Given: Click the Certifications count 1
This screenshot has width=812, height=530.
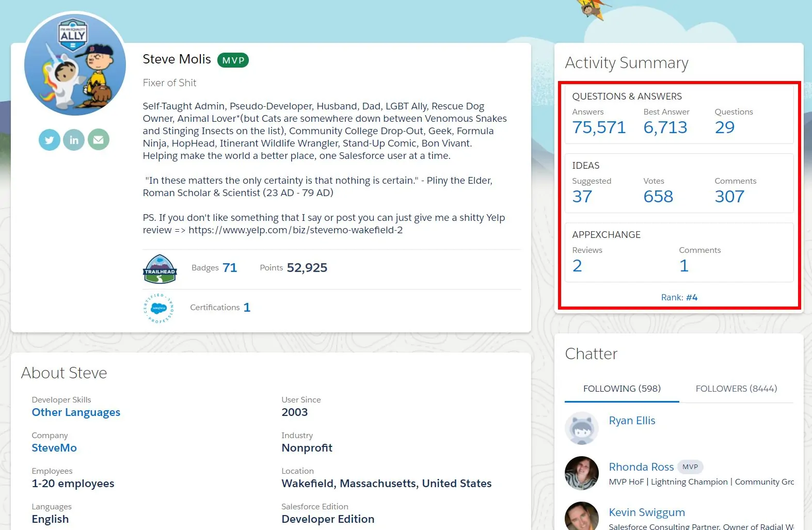Looking at the screenshot, I should (x=247, y=308).
